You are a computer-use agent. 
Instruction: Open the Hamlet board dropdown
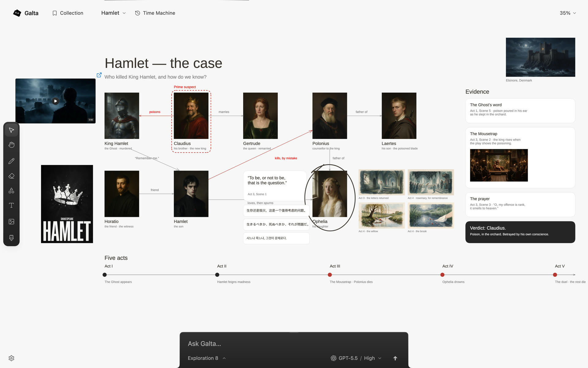[113, 13]
